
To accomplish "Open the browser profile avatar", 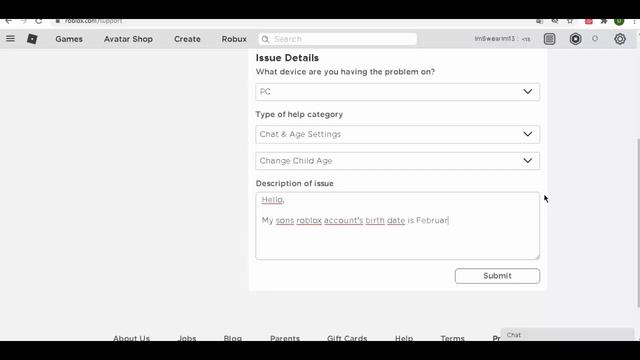I will coord(619,21).
